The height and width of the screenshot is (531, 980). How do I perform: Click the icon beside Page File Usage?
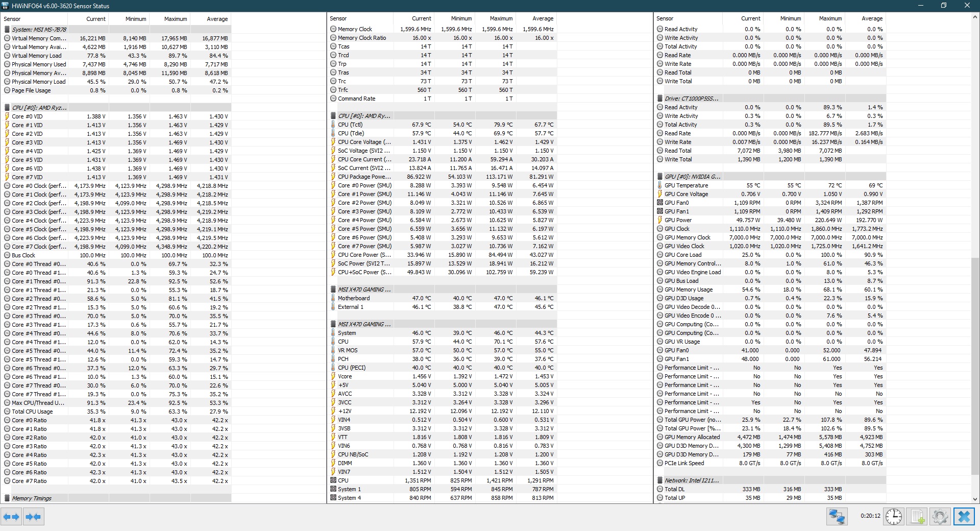[7, 90]
